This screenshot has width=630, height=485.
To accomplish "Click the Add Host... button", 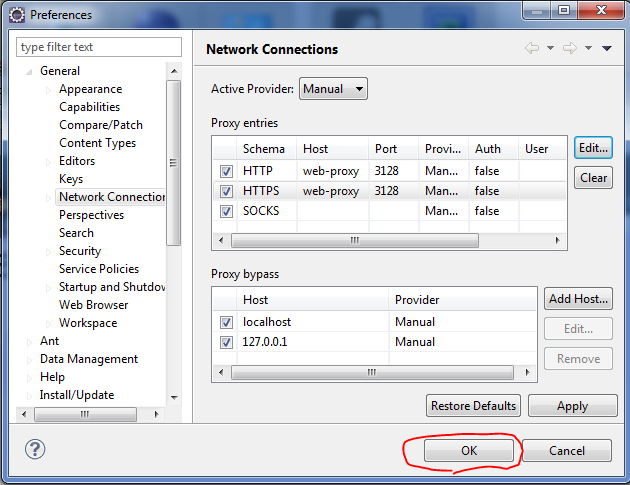I will click(578, 299).
